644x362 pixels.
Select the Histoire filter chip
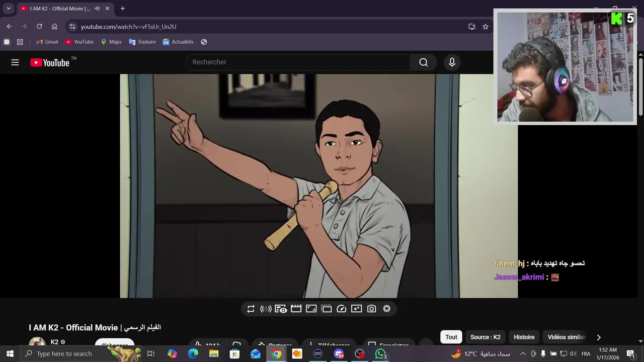[x=524, y=337]
